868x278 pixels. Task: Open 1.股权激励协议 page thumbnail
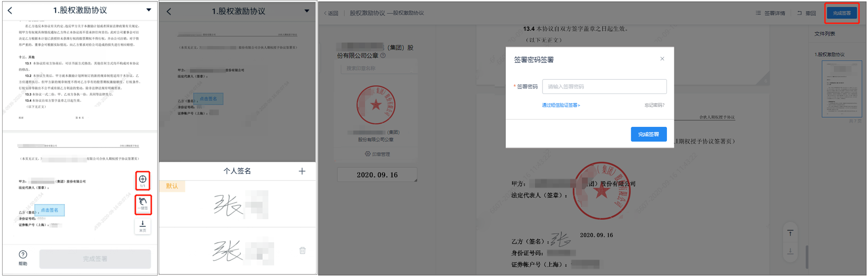841,89
